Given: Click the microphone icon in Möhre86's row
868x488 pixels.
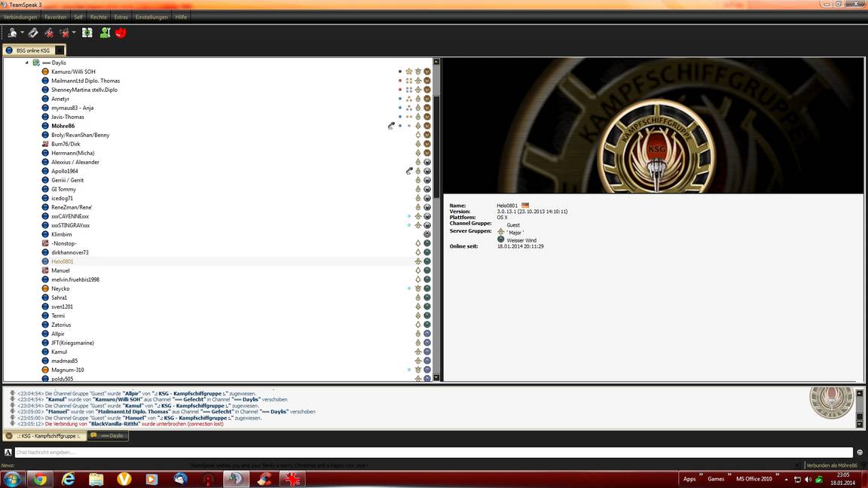Looking at the screenshot, I should [x=391, y=127].
